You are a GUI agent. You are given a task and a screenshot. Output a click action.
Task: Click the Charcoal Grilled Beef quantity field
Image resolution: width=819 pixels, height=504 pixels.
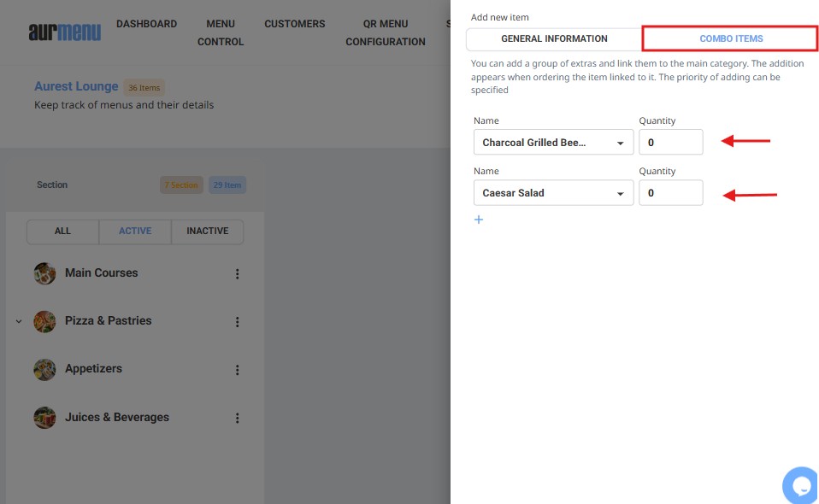click(670, 143)
